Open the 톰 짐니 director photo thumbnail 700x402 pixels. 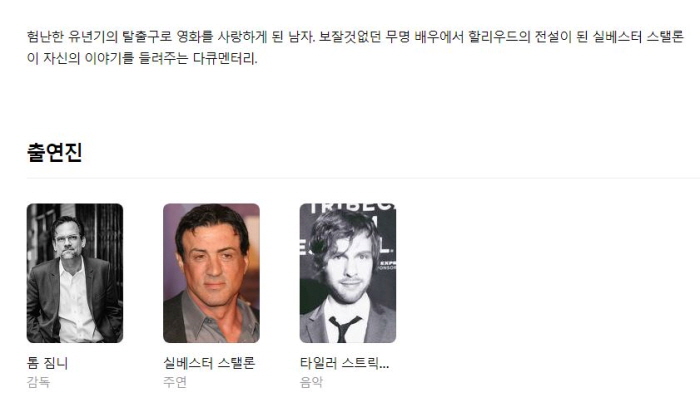[75, 273]
